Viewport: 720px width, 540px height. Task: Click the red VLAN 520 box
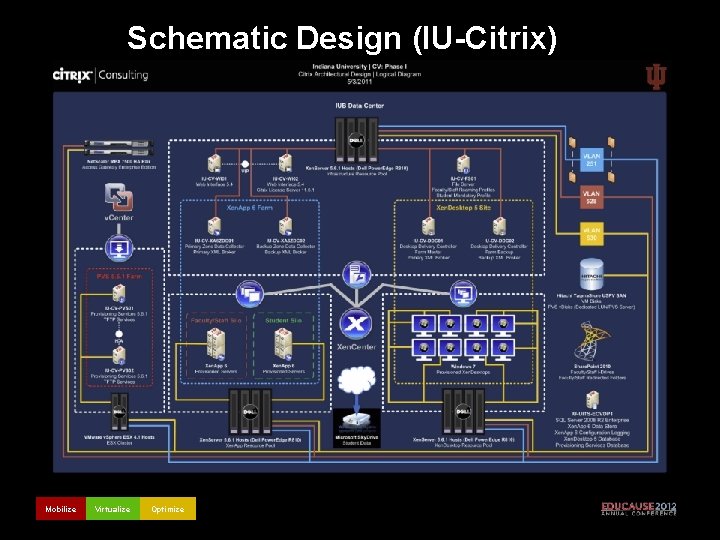[591, 197]
